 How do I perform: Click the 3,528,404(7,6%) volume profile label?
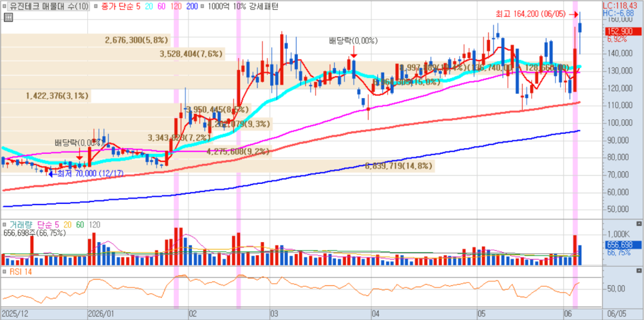pos(192,54)
